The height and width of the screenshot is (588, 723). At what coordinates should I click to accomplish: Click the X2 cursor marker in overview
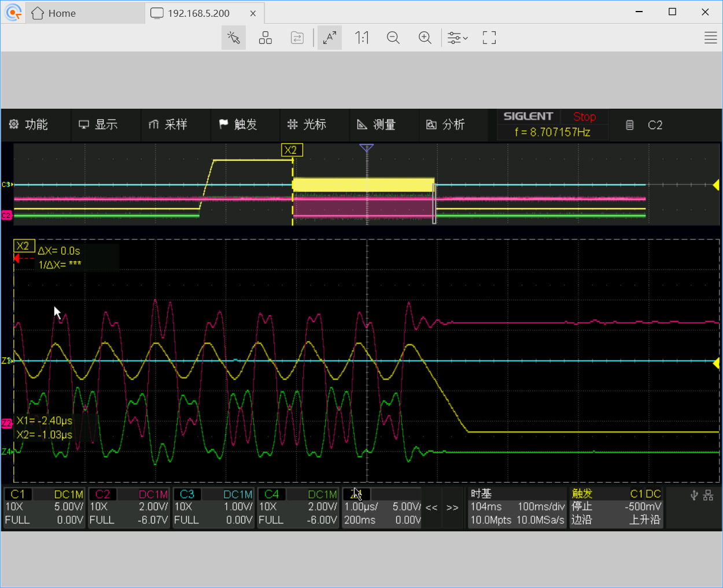click(292, 150)
